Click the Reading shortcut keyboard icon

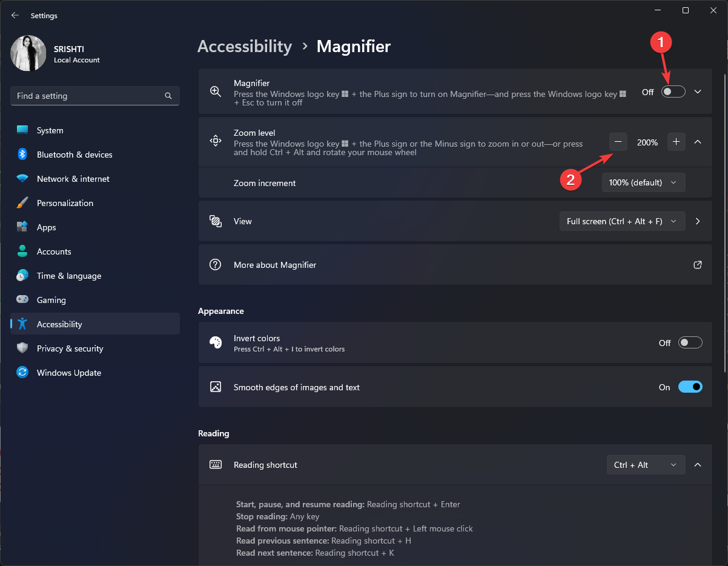(x=215, y=465)
